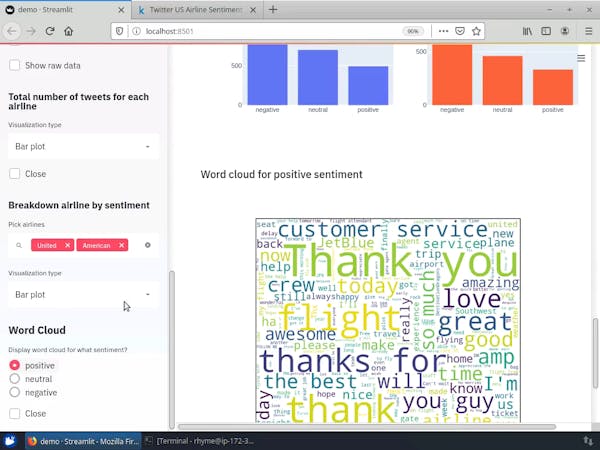This screenshot has height=450, width=600.
Task: Reload the current page
Action: [50, 31]
